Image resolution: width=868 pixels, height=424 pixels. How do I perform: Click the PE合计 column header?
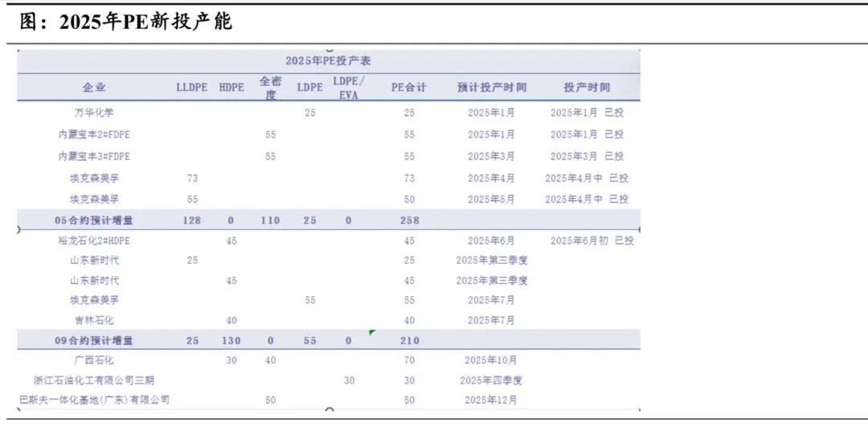pyautogui.click(x=409, y=88)
